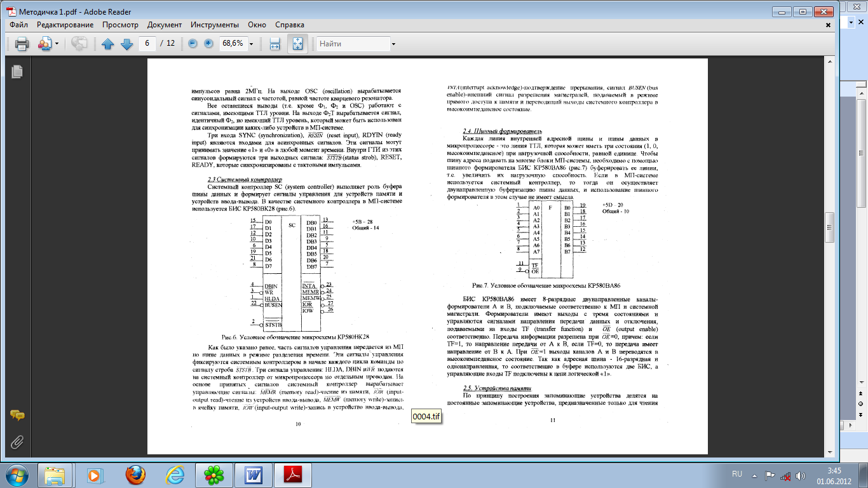
Task: Click the zoom value field 68,6%
Action: pos(233,44)
